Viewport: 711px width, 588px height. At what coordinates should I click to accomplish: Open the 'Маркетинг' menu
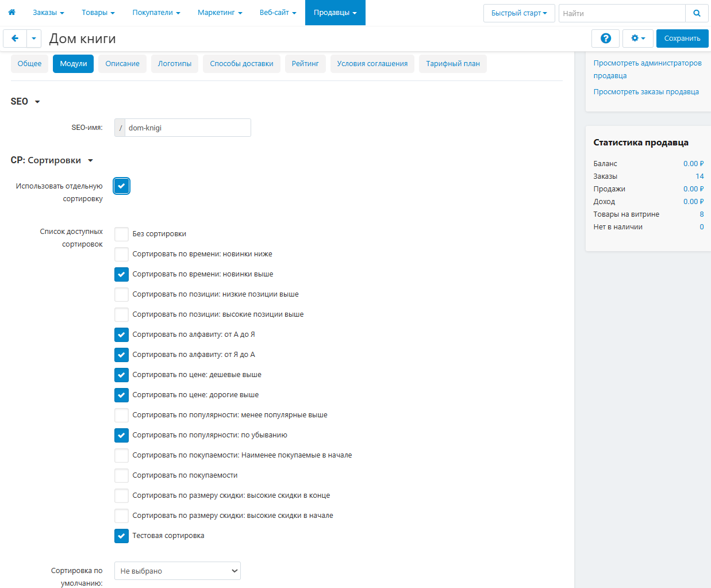220,13
